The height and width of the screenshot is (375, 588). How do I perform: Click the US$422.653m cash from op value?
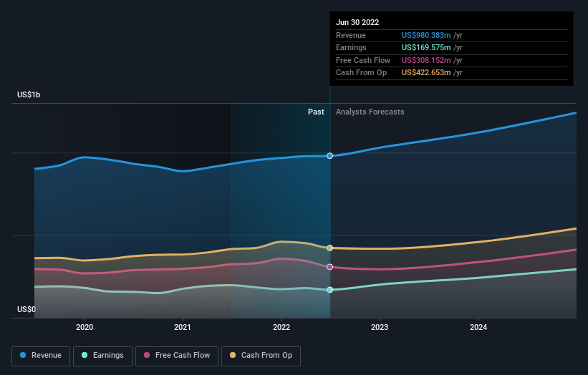pyautogui.click(x=426, y=73)
